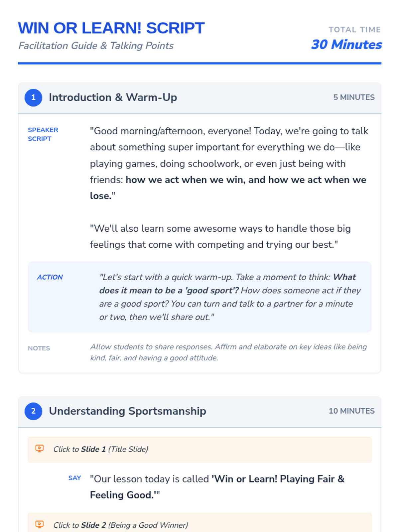Click the gray 'NOTES' label
Viewport: 399px width, 532px height.
[39, 348]
